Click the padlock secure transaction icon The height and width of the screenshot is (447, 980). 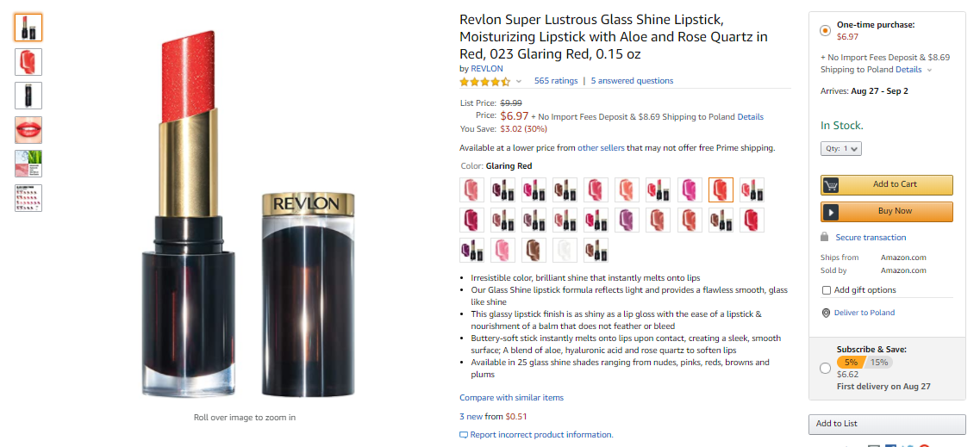pyautogui.click(x=825, y=237)
